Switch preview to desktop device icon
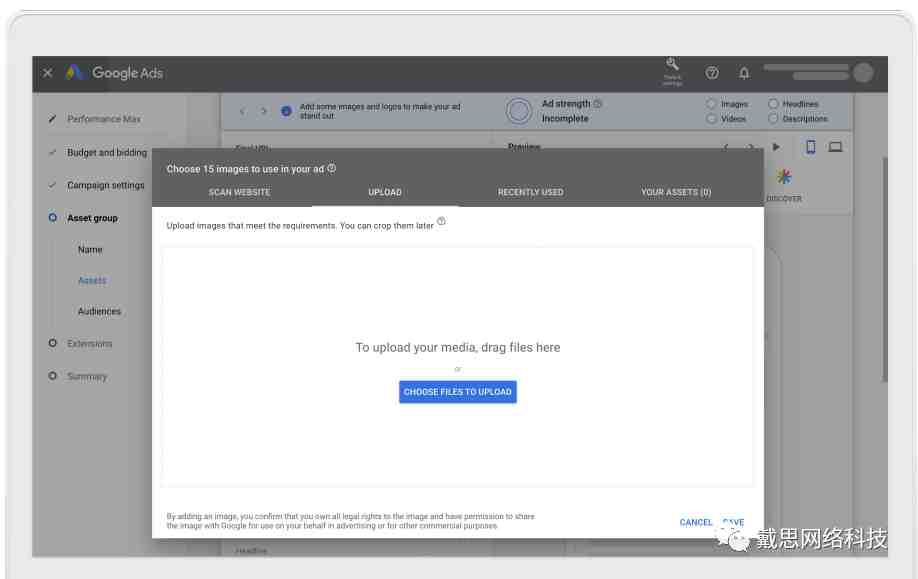Viewport: 918px width, 579px height. 835,147
